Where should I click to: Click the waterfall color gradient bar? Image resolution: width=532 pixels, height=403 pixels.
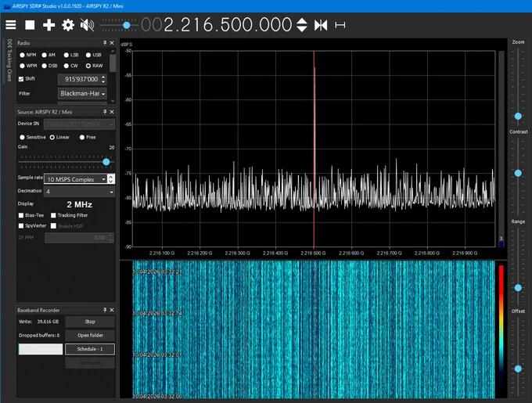pyautogui.click(x=501, y=327)
